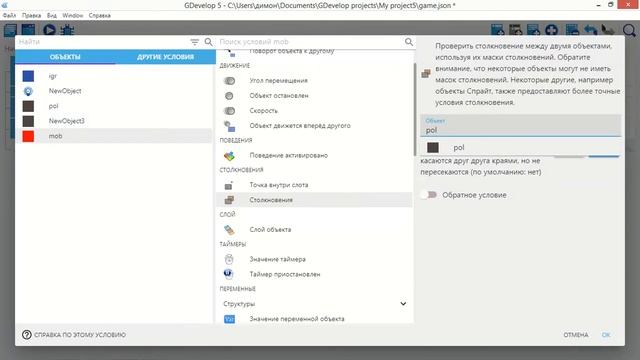Open the object list filter icon
This screenshot has height=360, width=640.
pyautogui.click(x=195, y=42)
